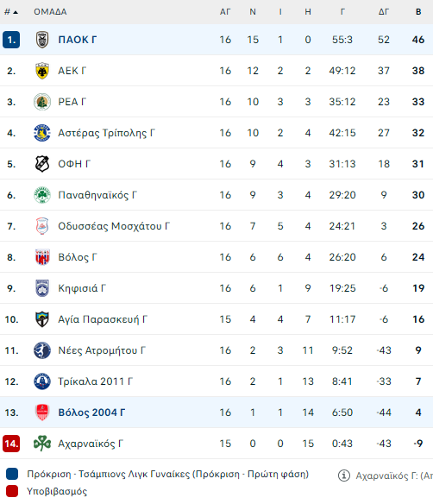Screen dimensions: 433x504
Task: Open the Κηφισιά Γ team page
Action: 82,288
